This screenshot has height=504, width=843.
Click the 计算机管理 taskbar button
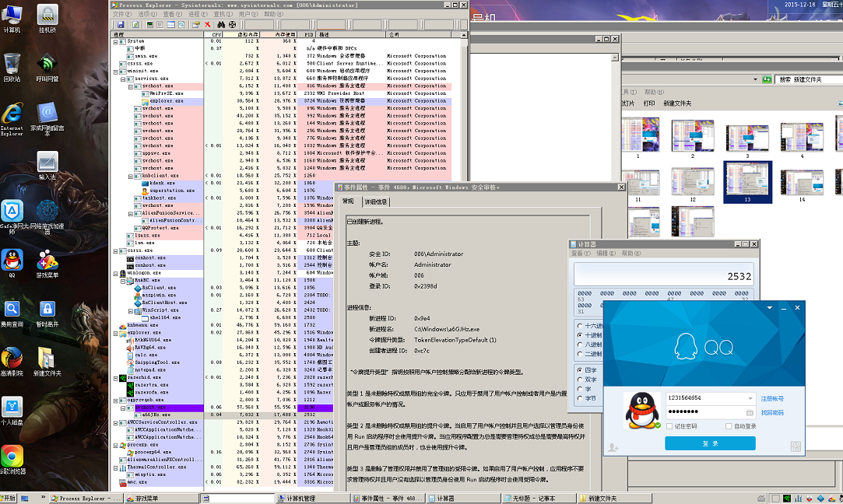tap(313, 498)
